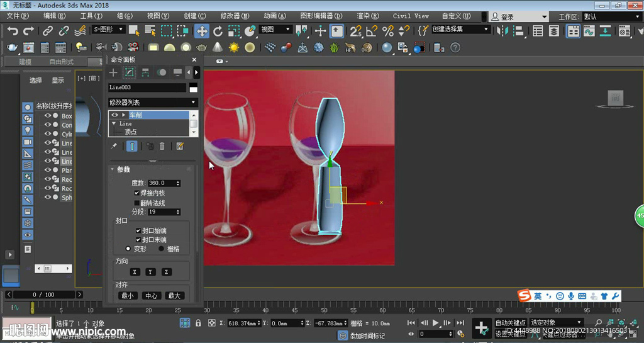Click the Undo arrow in main toolbar

click(13, 30)
